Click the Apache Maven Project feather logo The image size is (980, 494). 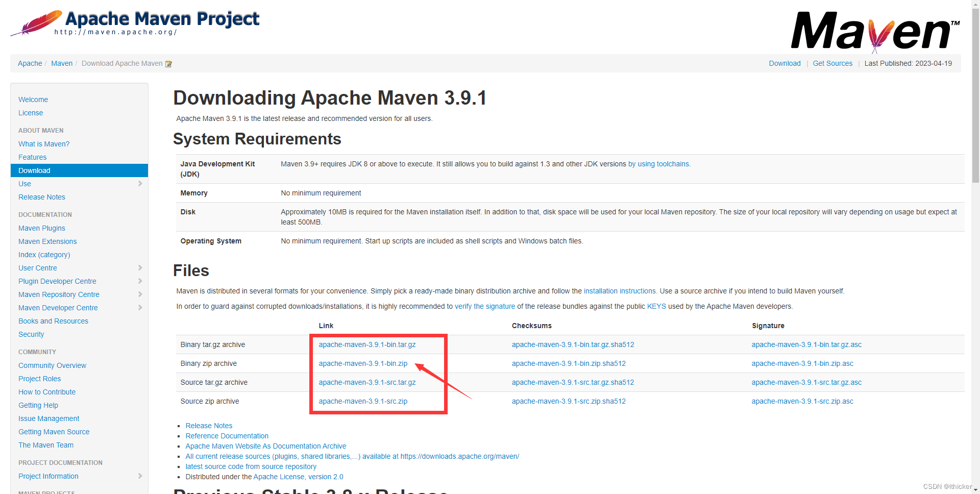[x=135, y=22]
